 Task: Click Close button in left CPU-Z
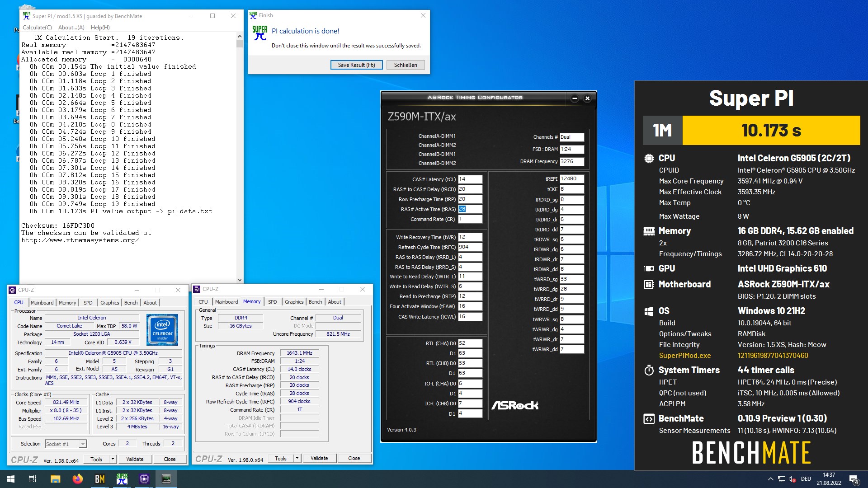point(170,459)
